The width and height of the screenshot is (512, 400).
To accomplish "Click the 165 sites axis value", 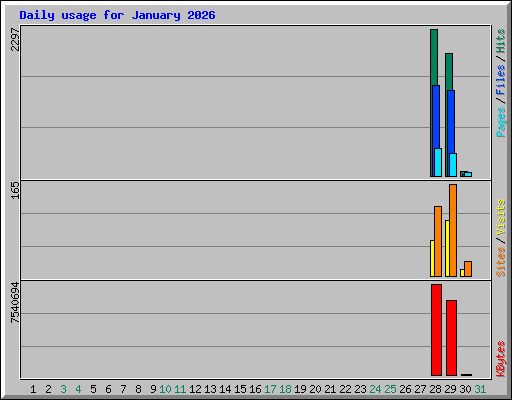I will pyautogui.click(x=15, y=190).
